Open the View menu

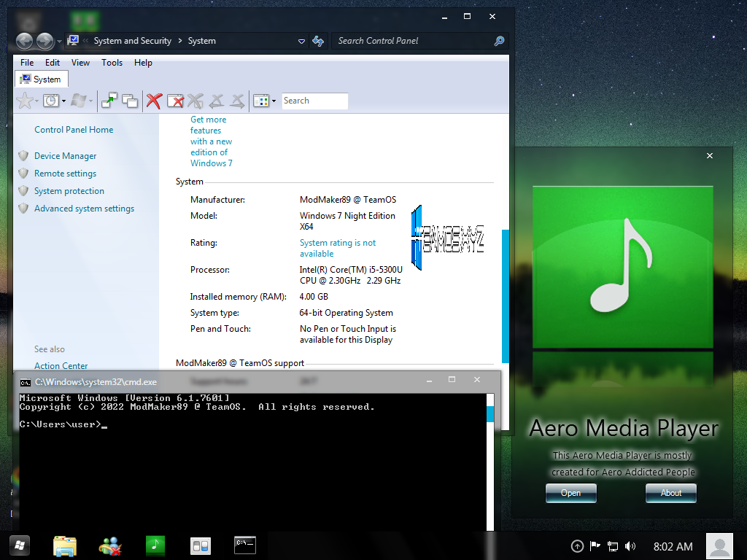tap(80, 63)
